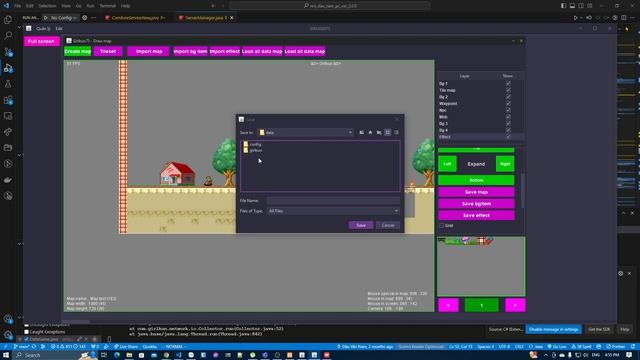Expand map Left with green button
Viewport: 640px width, 360px height.
click(447, 164)
